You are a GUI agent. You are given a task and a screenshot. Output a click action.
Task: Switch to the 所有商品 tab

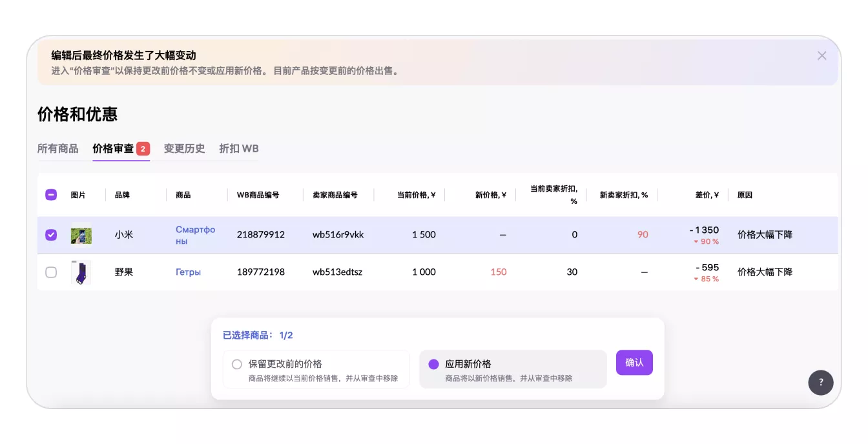pyautogui.click(x=58, y=148)
